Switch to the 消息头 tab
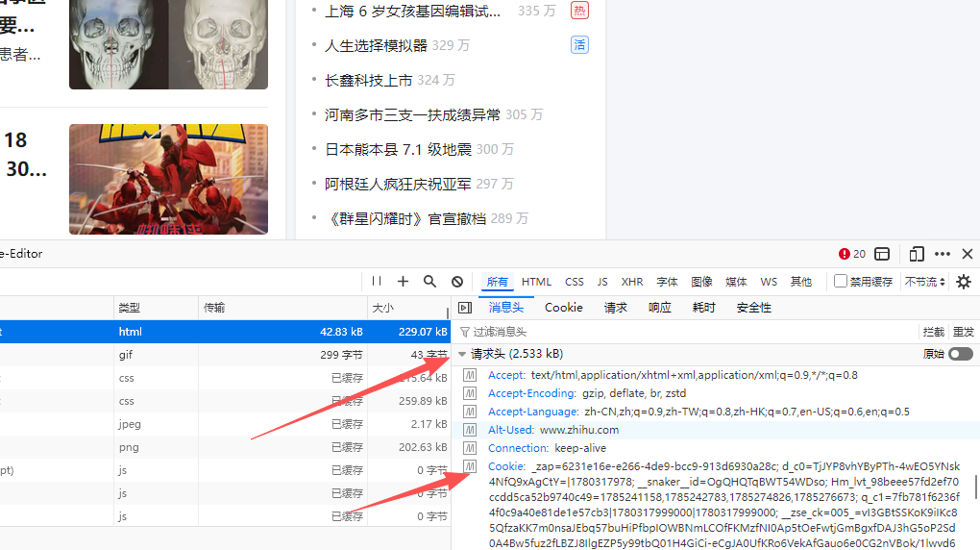980x550 pixels. [x=505, y=308]
